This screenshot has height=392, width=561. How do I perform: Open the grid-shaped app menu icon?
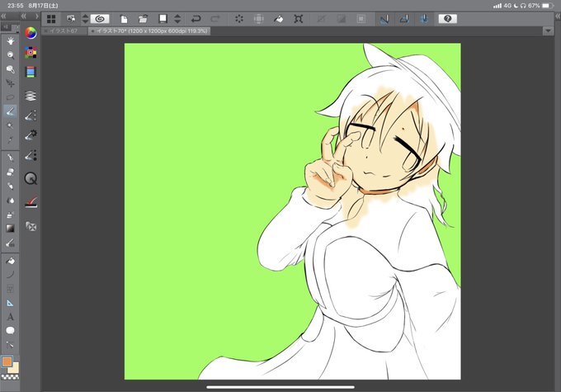(51, 19)
